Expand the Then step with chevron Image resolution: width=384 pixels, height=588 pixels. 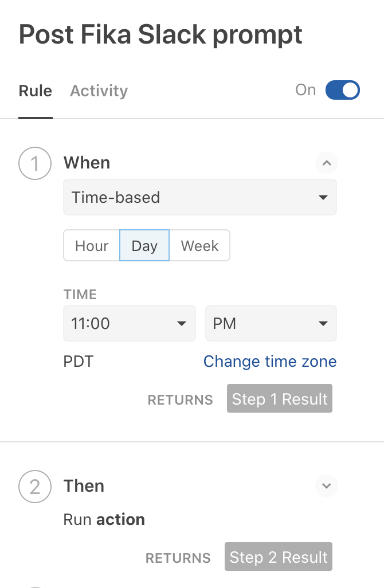327,486
